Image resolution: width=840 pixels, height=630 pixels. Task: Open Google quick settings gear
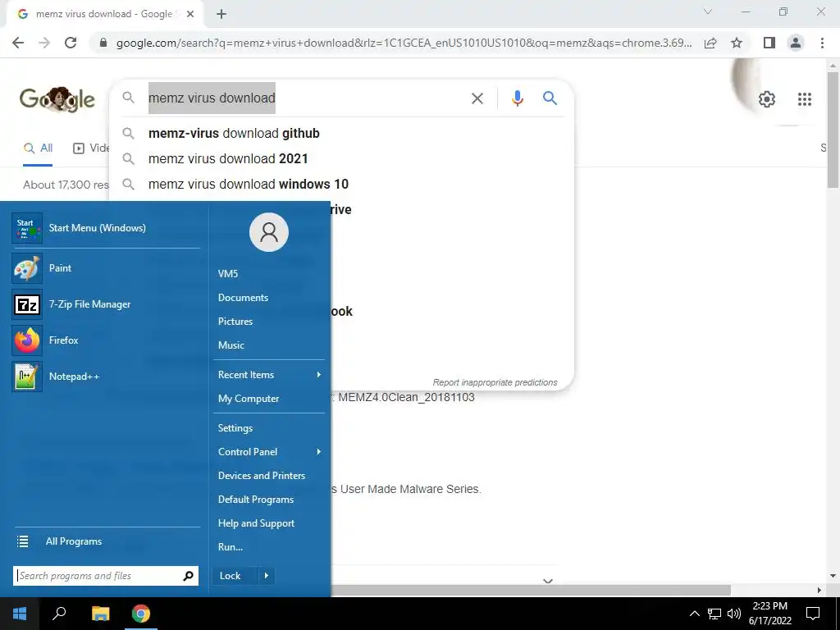coord(767,99)
